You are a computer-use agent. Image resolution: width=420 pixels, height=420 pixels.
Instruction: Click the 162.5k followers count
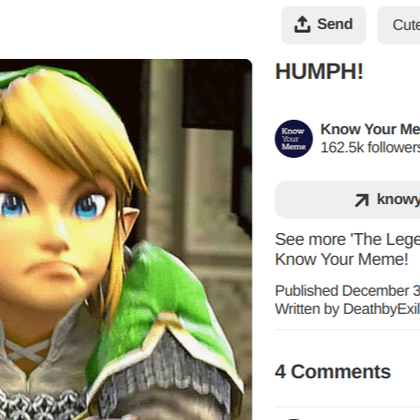pyautogui.click(x=370, y=147)
